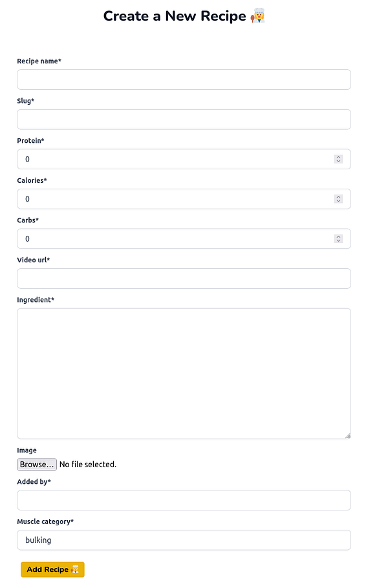Focus the Video url input box
Screen dimensions: 388x588
pyautogui.click(x=184, y=278)
